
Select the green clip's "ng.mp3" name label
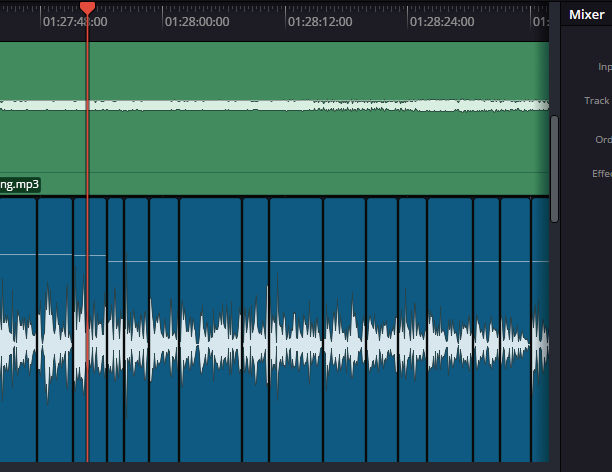coord(20,184)
